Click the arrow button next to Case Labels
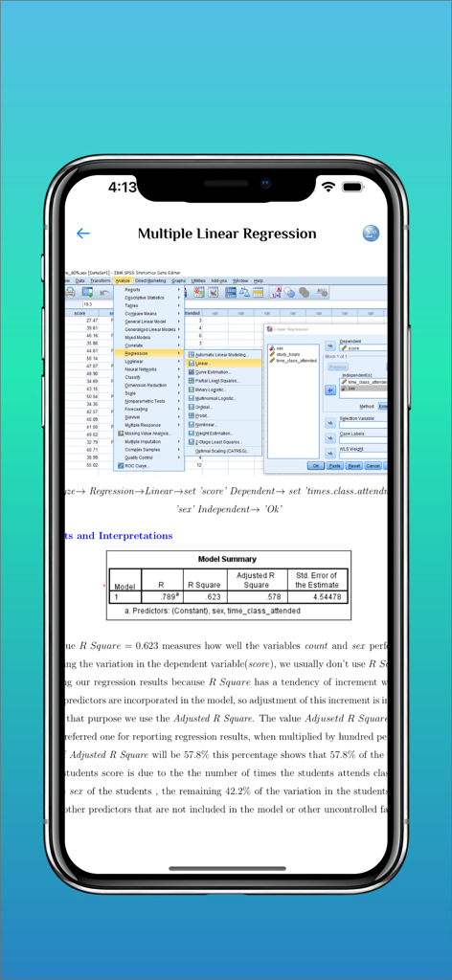This screenshot has height=980, width=452. 330,437
